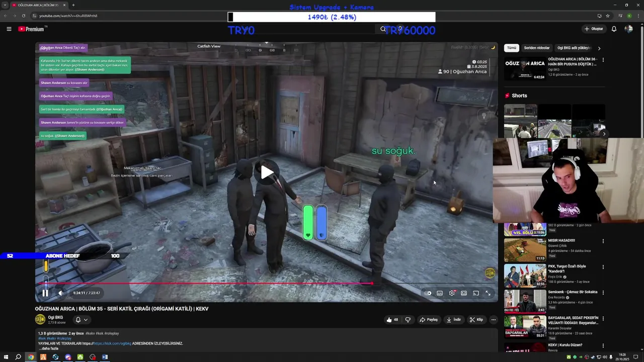Viewport: 644px width, 362px height.
Task: Toggle subtitles captions button
Action: pyautogui.click(x=440, y=293)
